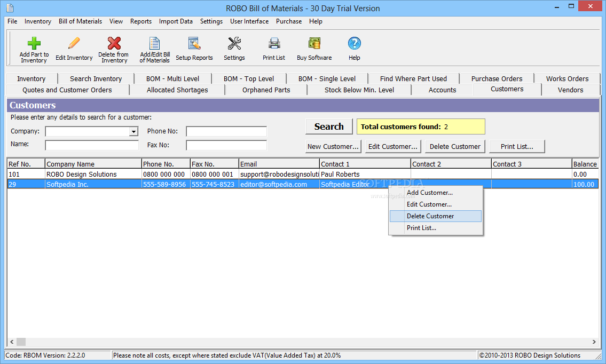The image size is (606, 364).
Task: Click the horizontal scrollbar right arrow
Action: tap(594, 342)
